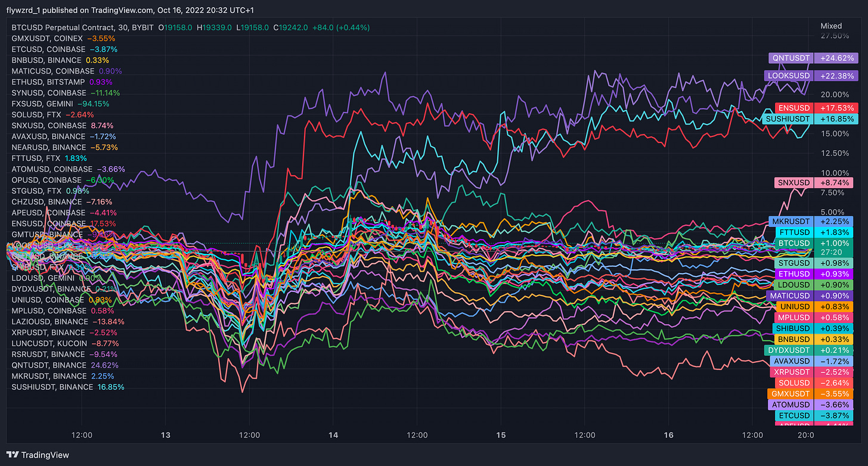Select the LDOUSD, GEMINI legend row
The width and height of the screenshot is (868, 466).
tap(57, 278)
